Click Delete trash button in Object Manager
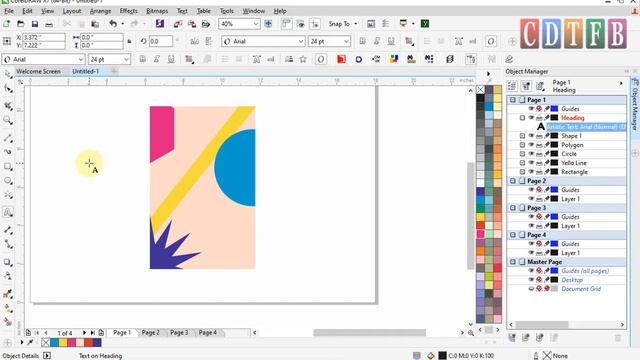The width and height of the screenshot is (640, 360). [x=618, y=338]
